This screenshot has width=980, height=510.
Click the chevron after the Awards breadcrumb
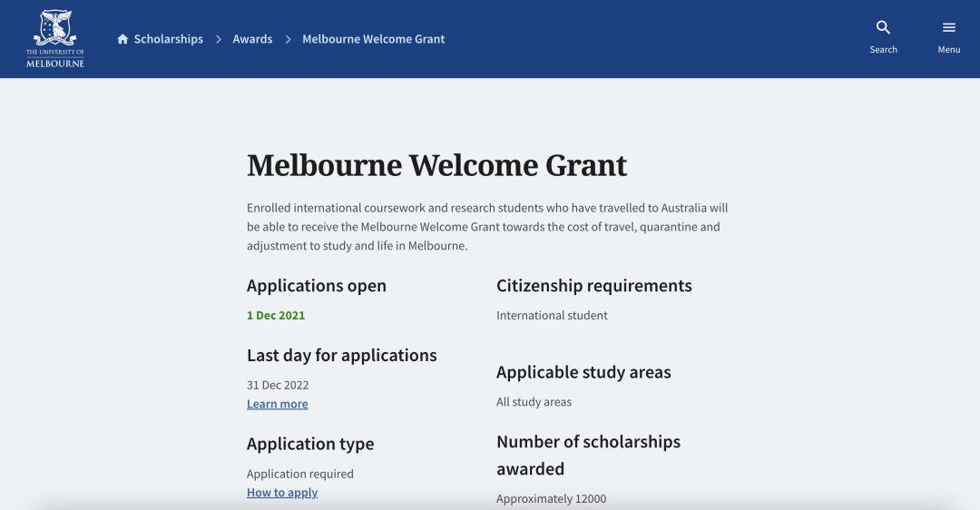(288, 39)
